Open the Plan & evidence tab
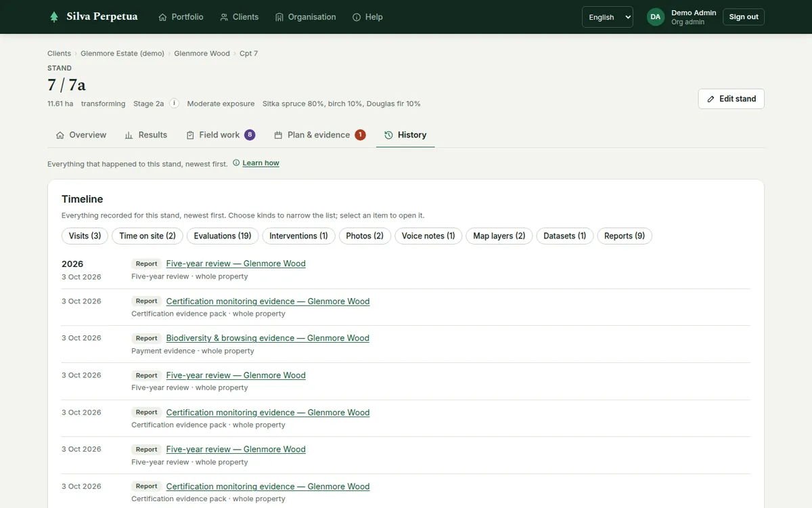Image resolution: width=812 pixels, height=508 pixels. (319, 135)
